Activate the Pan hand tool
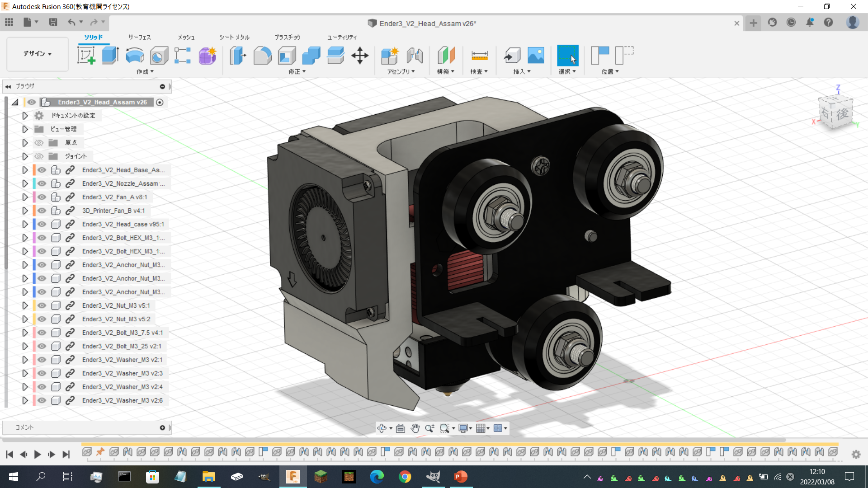Viewport: 868px width, 488px height. pyautogui.click(x=415, y=428)
